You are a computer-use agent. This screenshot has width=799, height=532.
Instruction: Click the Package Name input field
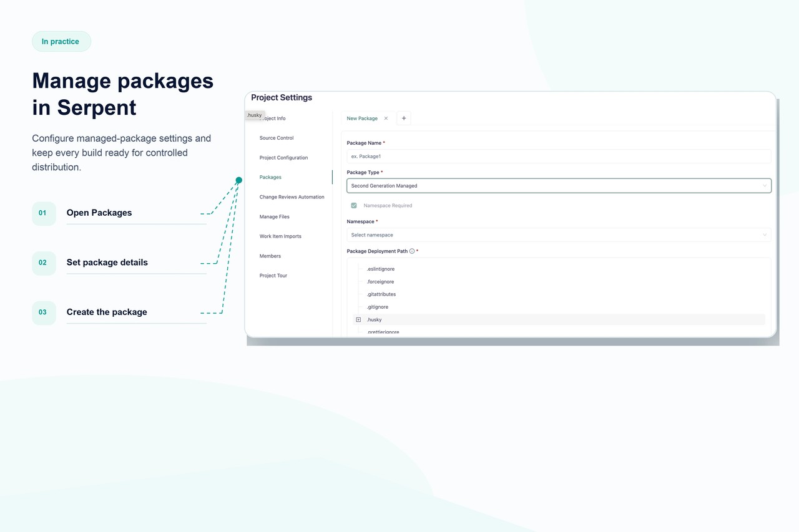tap(559, 157)
